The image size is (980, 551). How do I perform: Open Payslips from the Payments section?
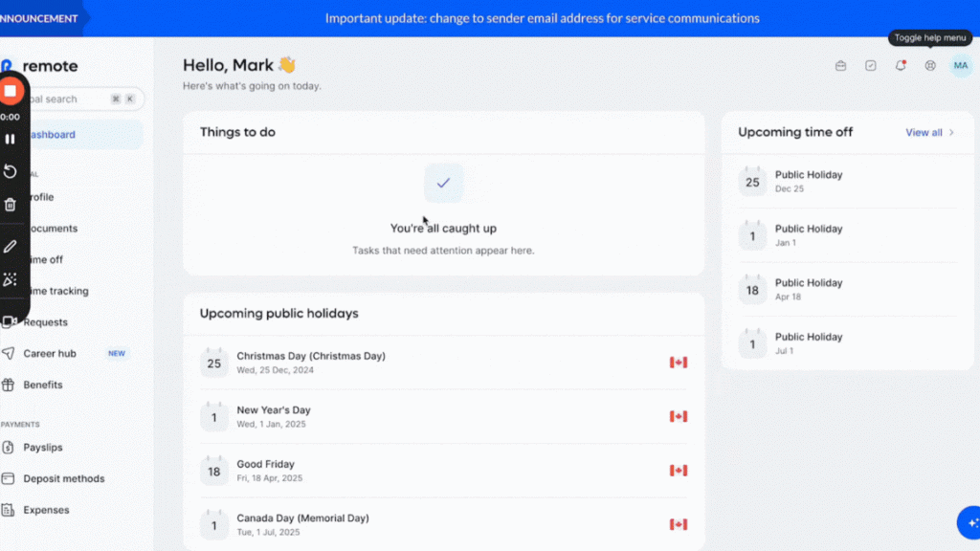(43, 448)
